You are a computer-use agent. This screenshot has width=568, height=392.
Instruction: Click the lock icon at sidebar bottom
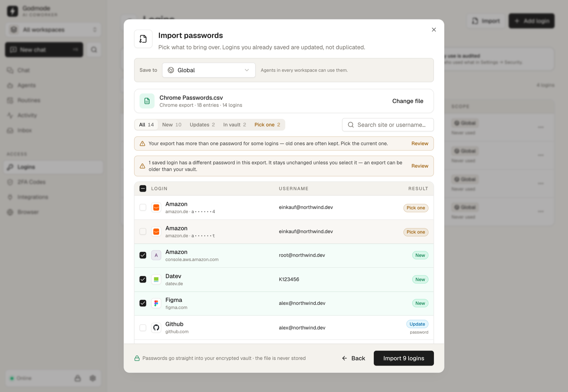[x=78, y=378]
